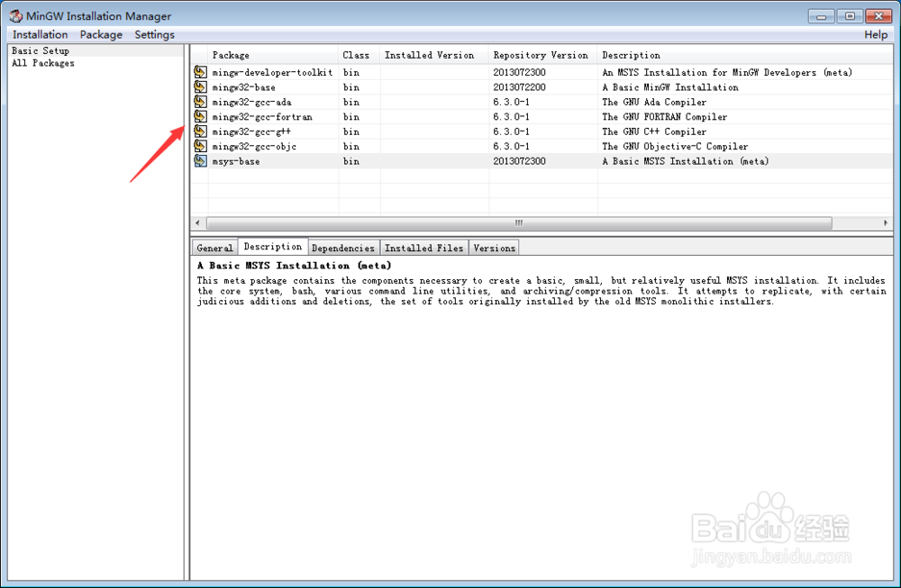Select Basic Setup in the left panel
This screenshot has height=588, width=901.
(x=41, y=50)
